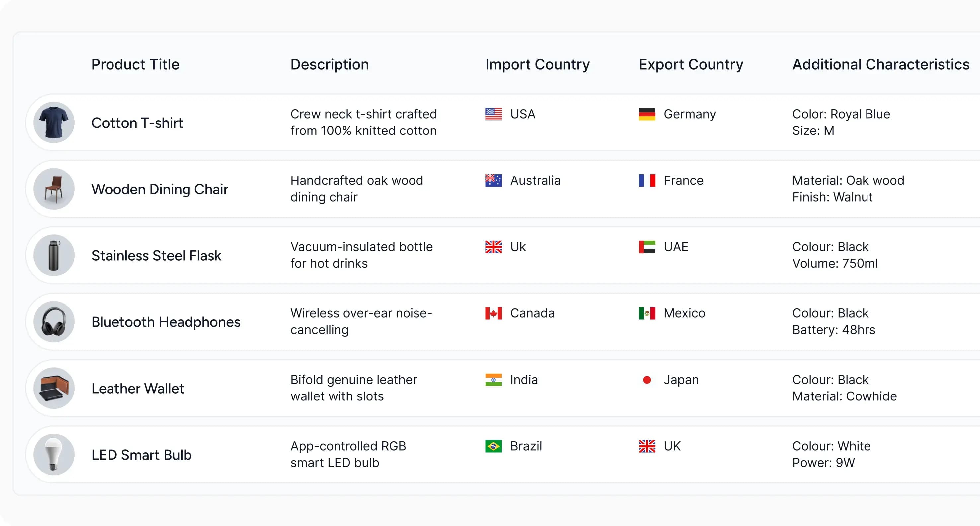Open the Leather Wallet title link

coord(138,388)
